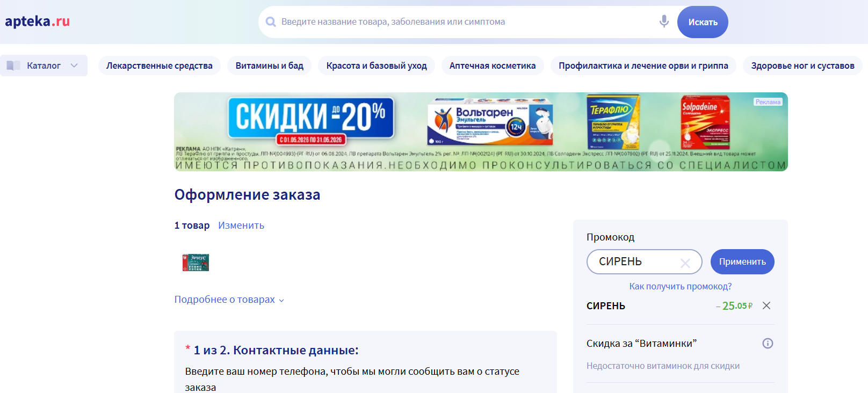Click ТераФлю product image in banner
Viewport: 868px width, 393px height.
tap(613, 122)
